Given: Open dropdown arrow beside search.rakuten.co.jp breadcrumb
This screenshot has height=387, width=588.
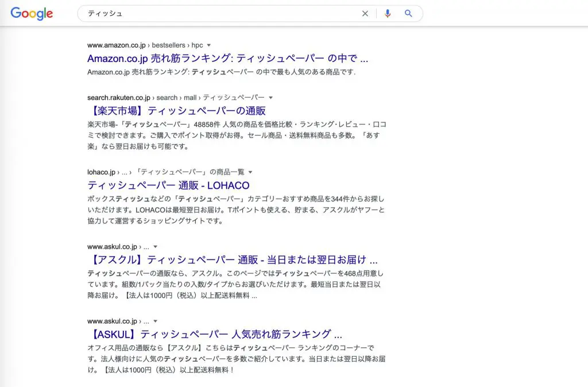Looking at the screenshot, I should tap(271, 98).
